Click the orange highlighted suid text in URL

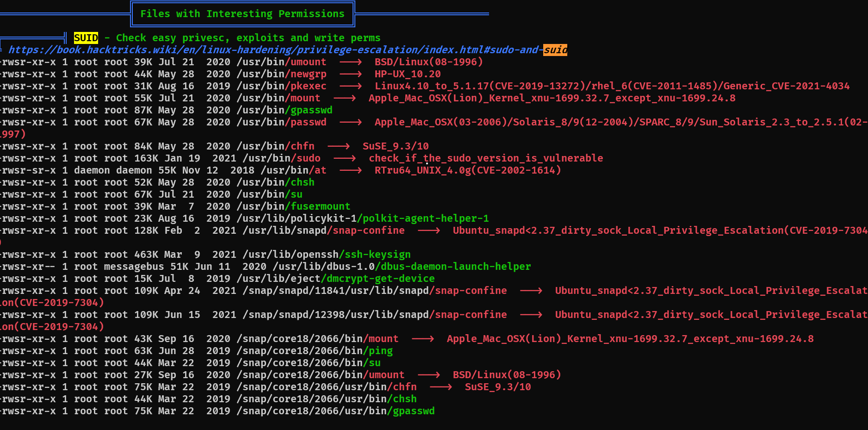pyautogui.click(x=555, y=50)
